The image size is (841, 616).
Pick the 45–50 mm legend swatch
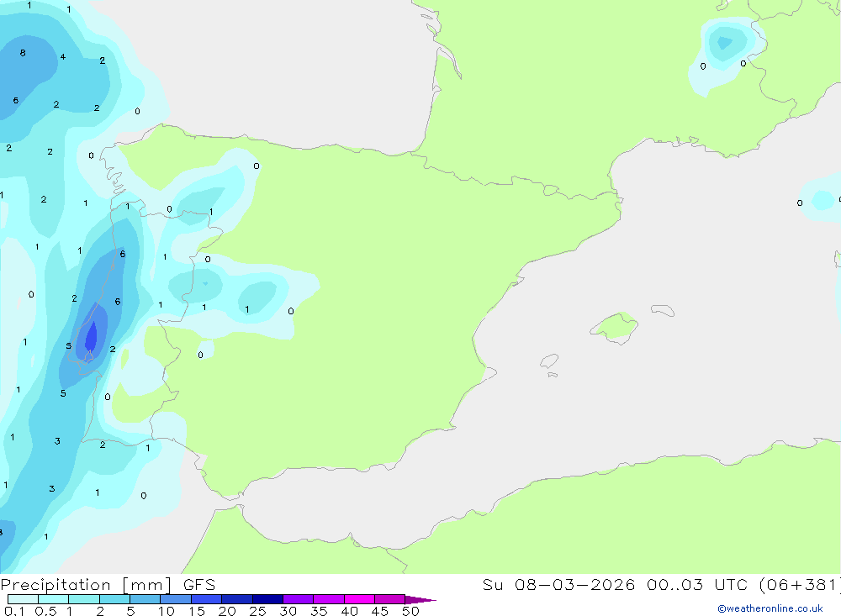click(389, 599)
